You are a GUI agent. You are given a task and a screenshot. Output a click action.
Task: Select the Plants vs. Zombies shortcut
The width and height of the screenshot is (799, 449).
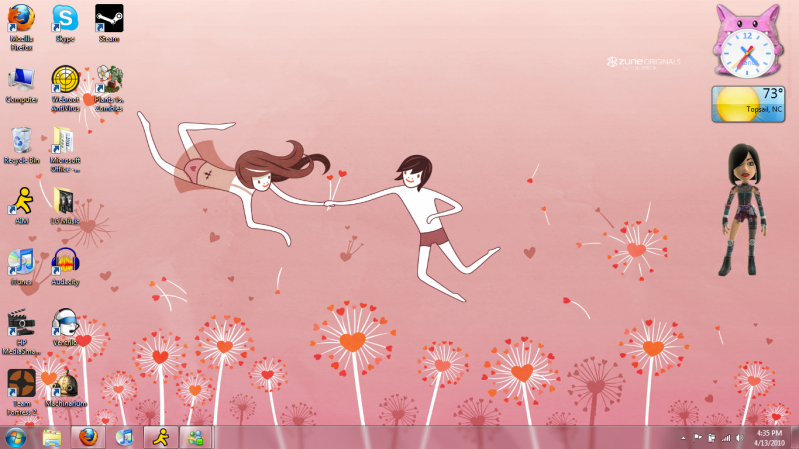click(109, 80)
